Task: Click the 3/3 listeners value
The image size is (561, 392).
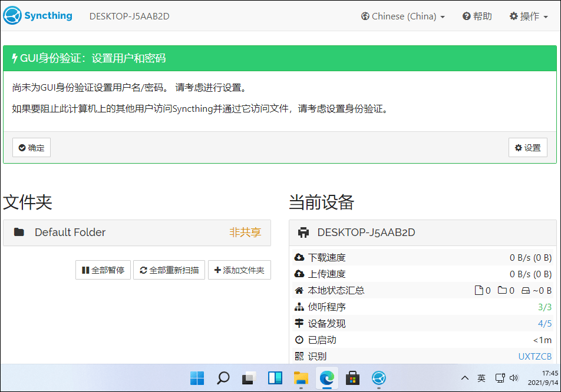Action: pos(544,307)
